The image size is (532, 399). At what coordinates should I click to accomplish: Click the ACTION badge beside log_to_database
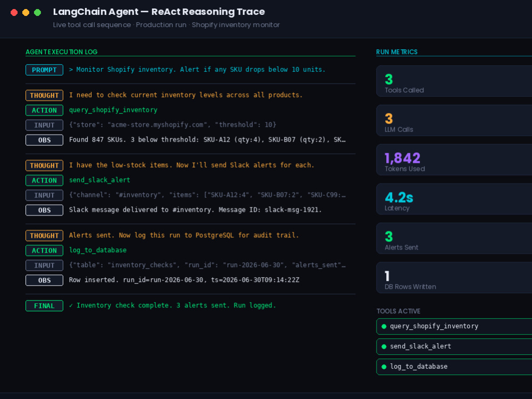[x=45, y=251]
